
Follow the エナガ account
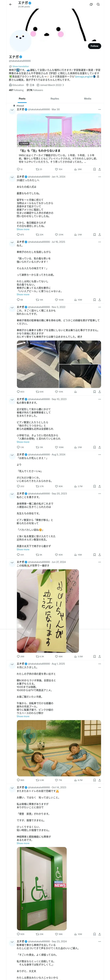[95, 46]
